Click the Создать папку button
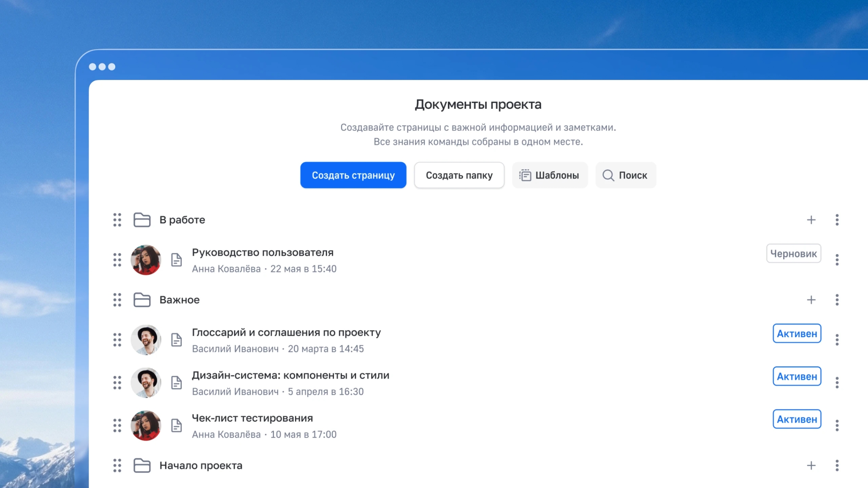 point(459,175)
